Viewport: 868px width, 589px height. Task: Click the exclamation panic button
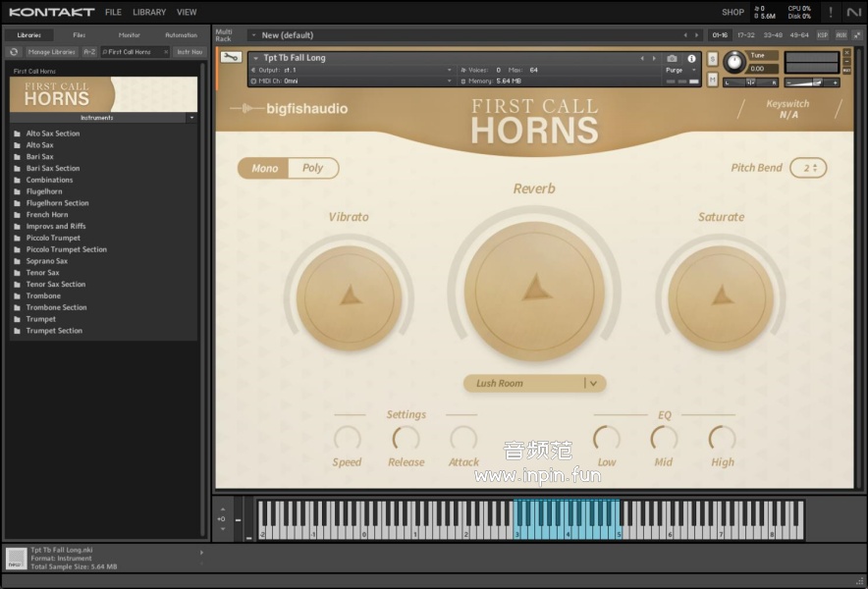[x=831, y=12]
